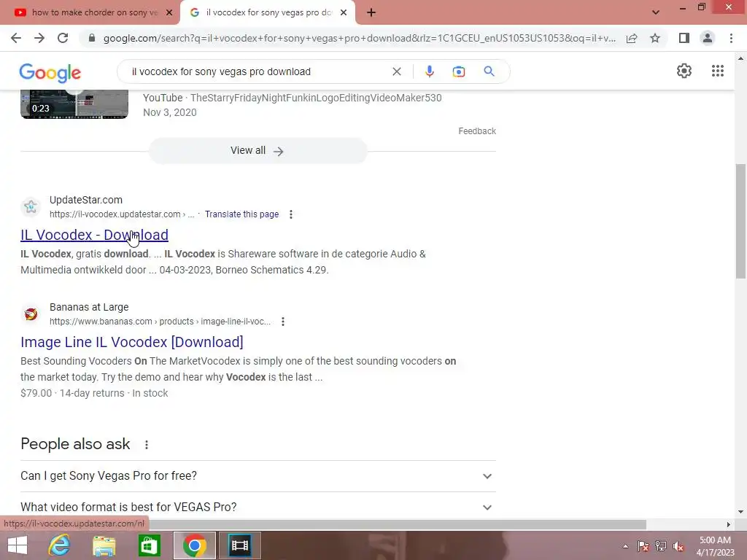Click the Feedback link
747x560 pixels.
tap(477, 131)
